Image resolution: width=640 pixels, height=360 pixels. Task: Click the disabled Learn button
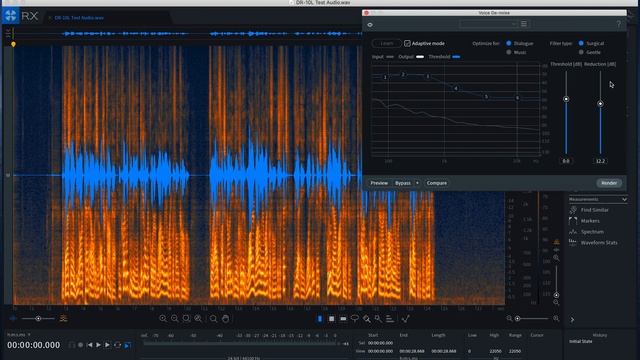tap(387, 43)
